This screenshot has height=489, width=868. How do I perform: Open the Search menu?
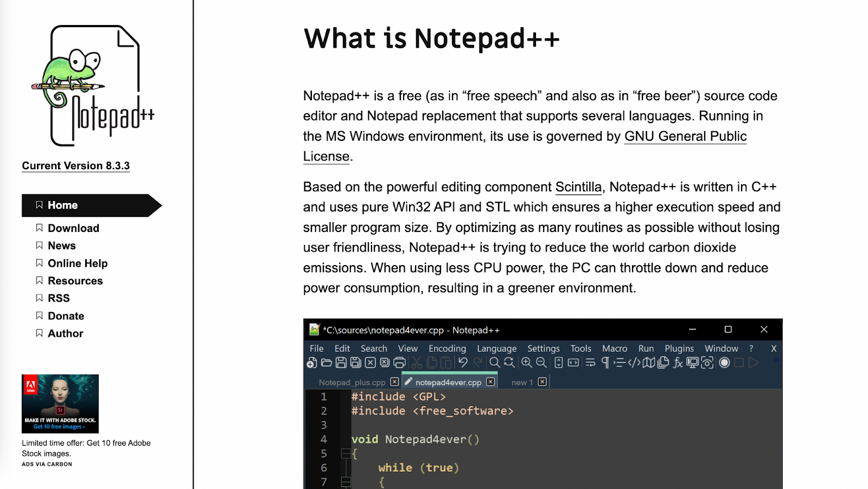pyautogui.click(x=374, y=349)
